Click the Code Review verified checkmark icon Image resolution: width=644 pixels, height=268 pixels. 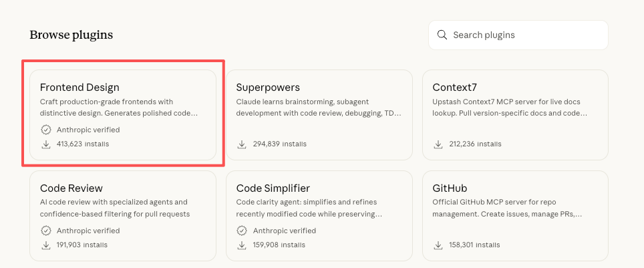pyautogui.click(x=46, y=231)
